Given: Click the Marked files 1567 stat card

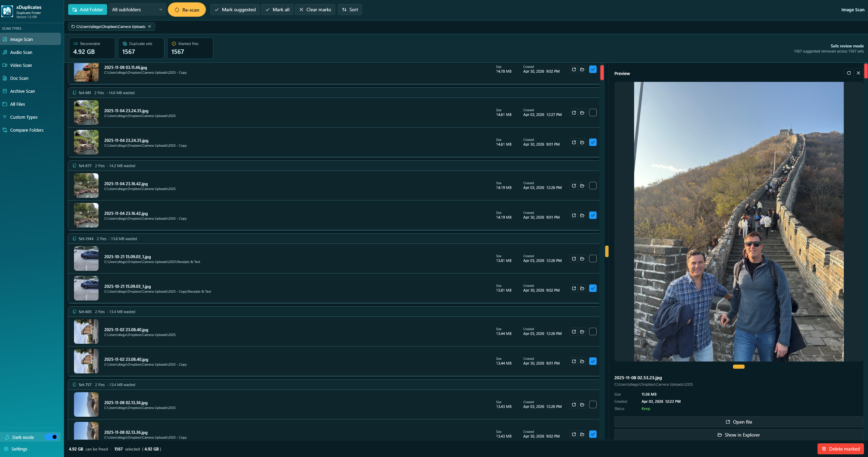Looking at the screenshot, I should click(x=190, y=48).
